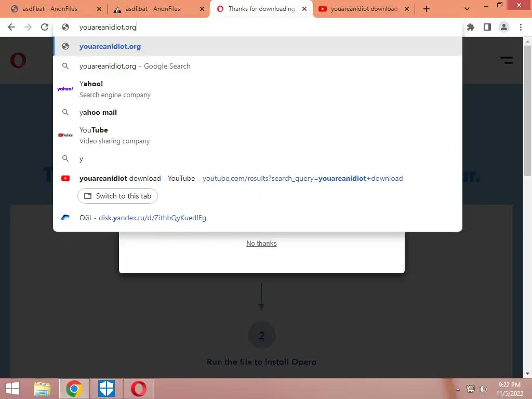Click the Chrome taskbar icon
Image resolution: width=532 pixels, height=399 pixels.
(x=74, y=389)
